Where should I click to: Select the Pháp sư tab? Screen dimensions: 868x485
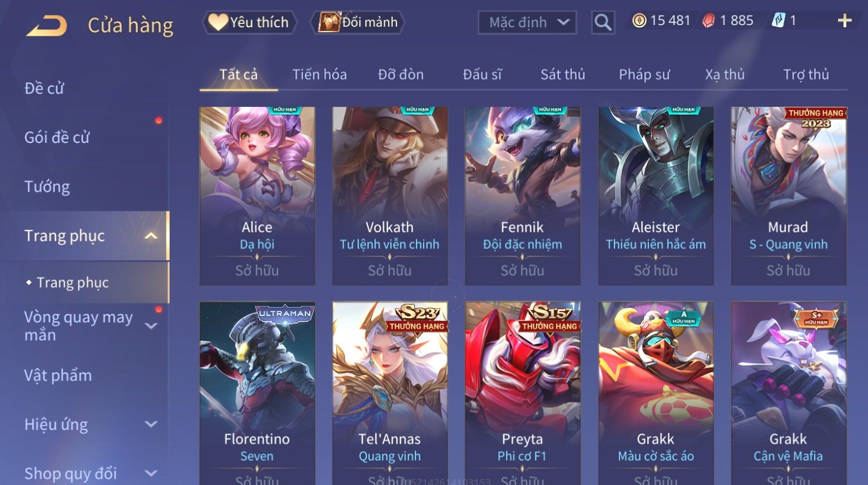[x=644, y=75]
